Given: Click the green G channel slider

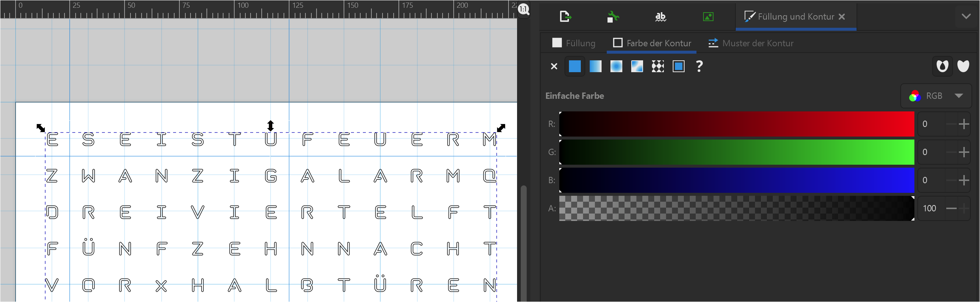Looking at the screenshot, I should click(x=736, y=152).
